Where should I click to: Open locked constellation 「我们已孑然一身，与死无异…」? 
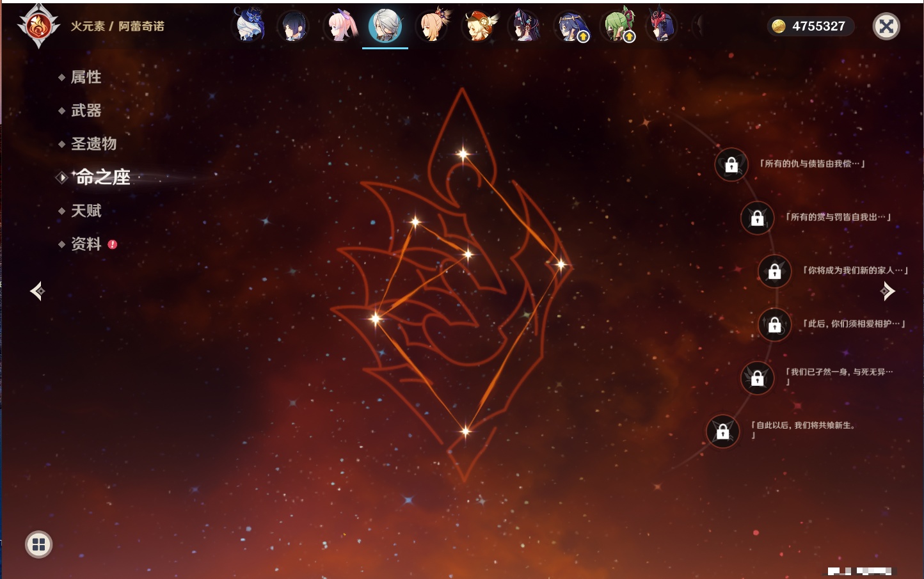757,377
